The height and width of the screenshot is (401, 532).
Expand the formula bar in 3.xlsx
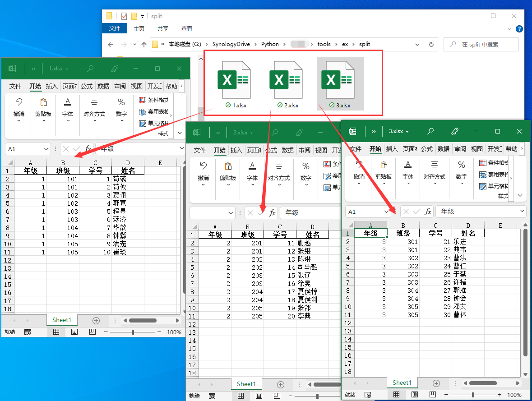523,211
